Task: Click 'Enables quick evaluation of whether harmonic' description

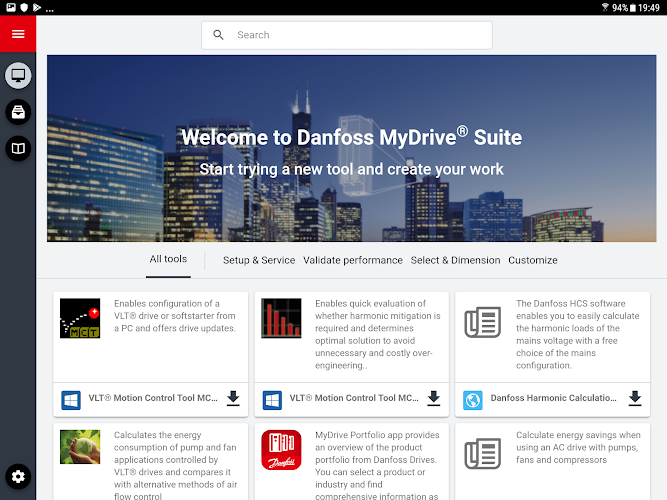Action: 378,334
